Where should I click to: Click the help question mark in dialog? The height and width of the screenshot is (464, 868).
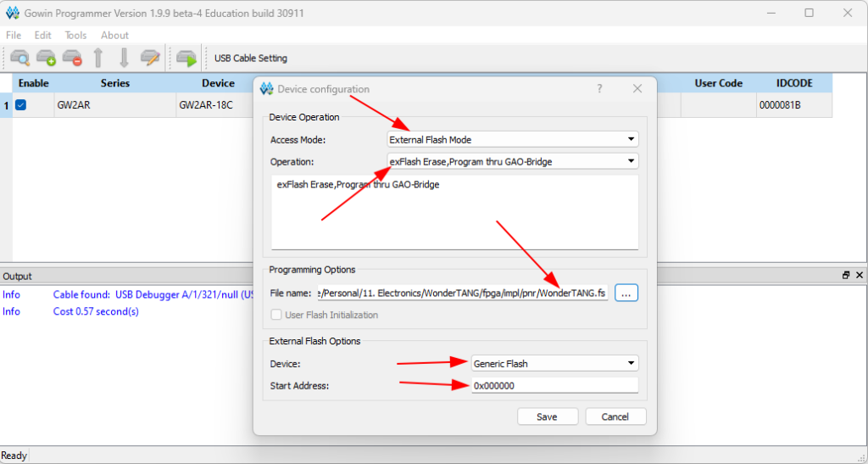[x=599, y=88]
